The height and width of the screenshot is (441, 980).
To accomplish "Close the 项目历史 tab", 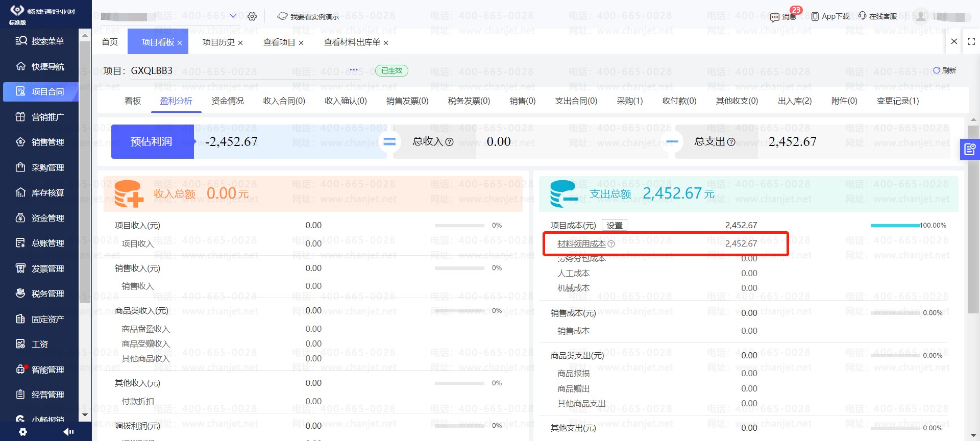I will click(x=240, y=43).
